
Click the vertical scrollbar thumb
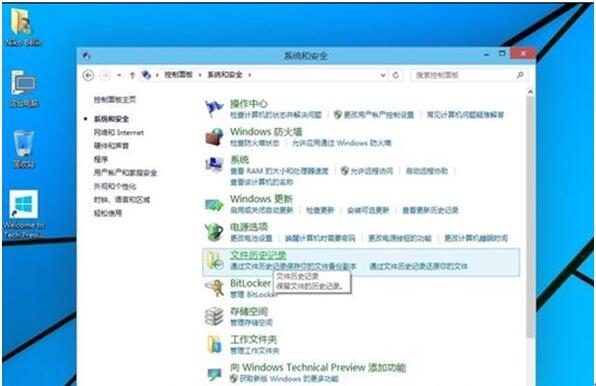[x=530, y=217]
